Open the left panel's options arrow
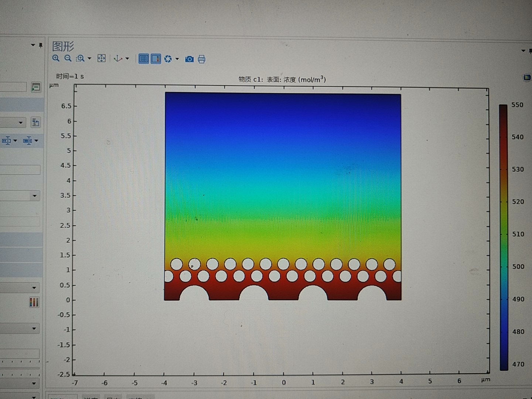 pyautogui.click(x=33, y=45)
